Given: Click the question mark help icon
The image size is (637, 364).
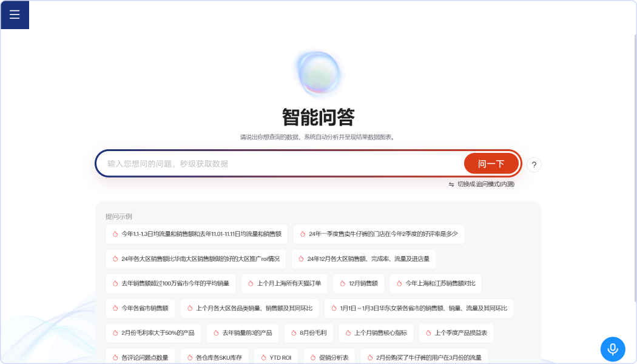Looking at the screenshot, I should click(534, 164).
